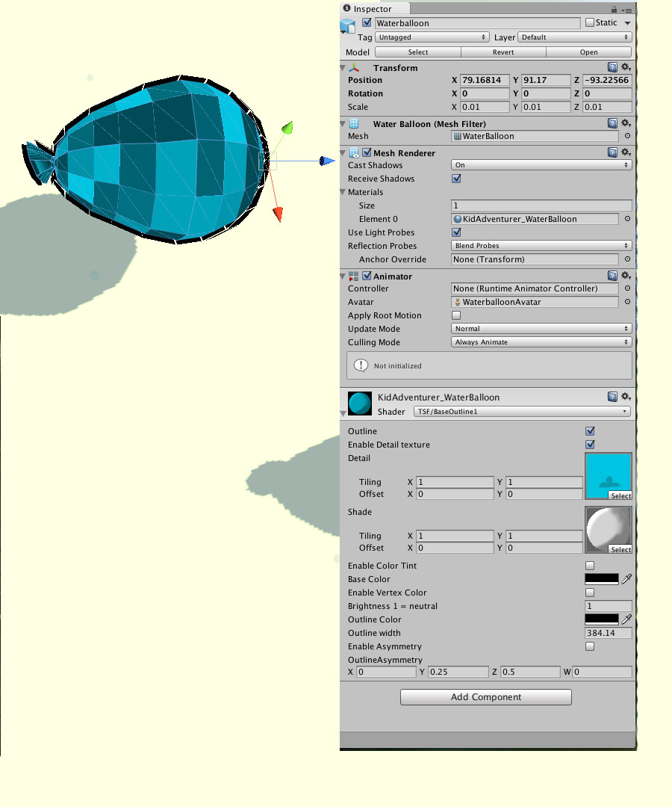Open the Inspector panel options menu
Viewport: 672px width, 807px height.
tap(626, 10)
